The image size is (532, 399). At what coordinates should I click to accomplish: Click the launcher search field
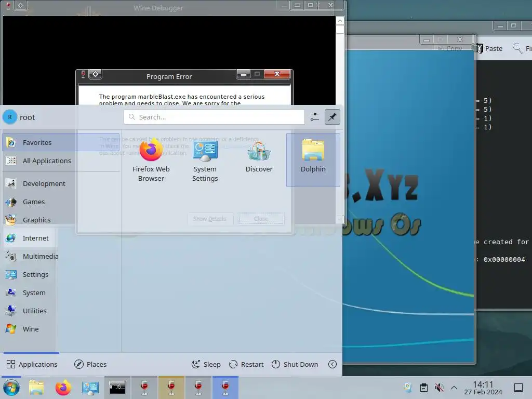point(214,117)
